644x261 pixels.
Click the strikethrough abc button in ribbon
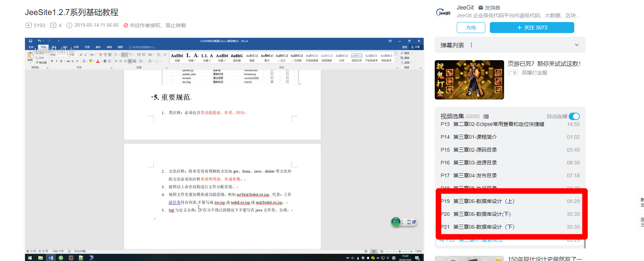[68, 61]
